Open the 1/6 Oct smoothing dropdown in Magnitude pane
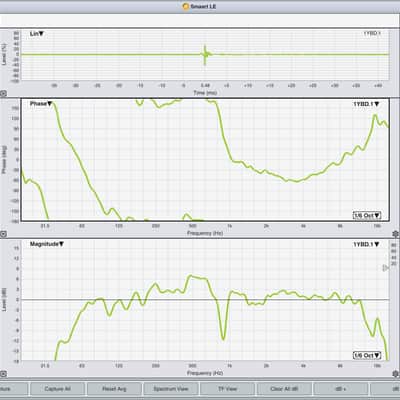Screen dimensions: 400x400 pos(367,355)
